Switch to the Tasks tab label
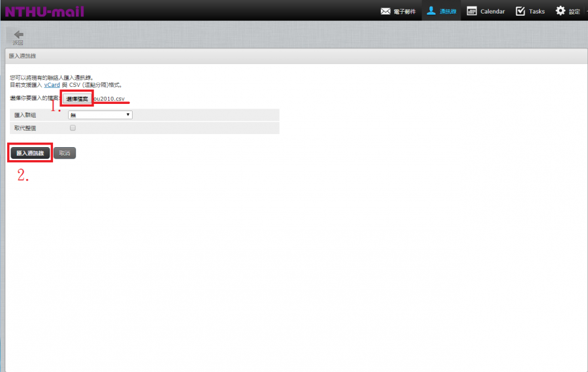The height and width of the screenshot is (372, 588). pyautogui.click(x=537, y=12)
